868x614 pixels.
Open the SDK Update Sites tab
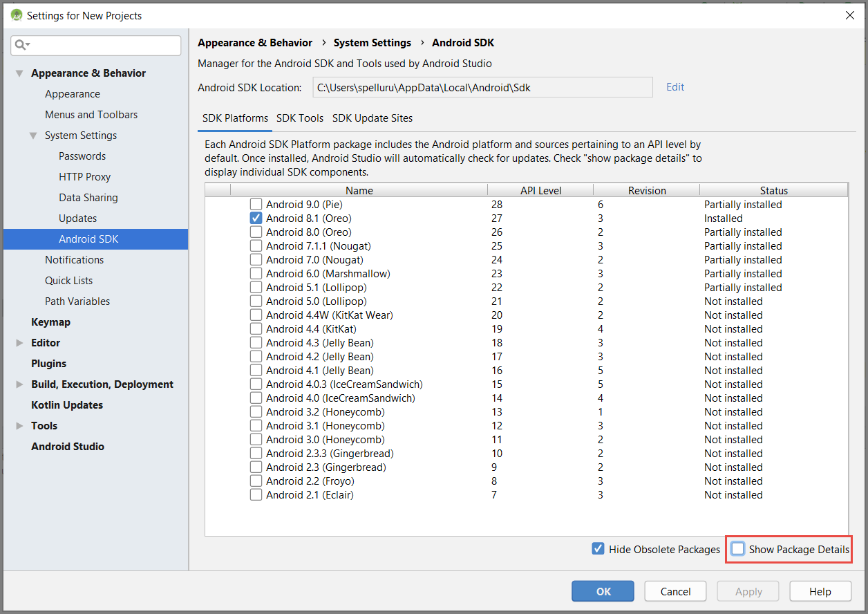372,118
